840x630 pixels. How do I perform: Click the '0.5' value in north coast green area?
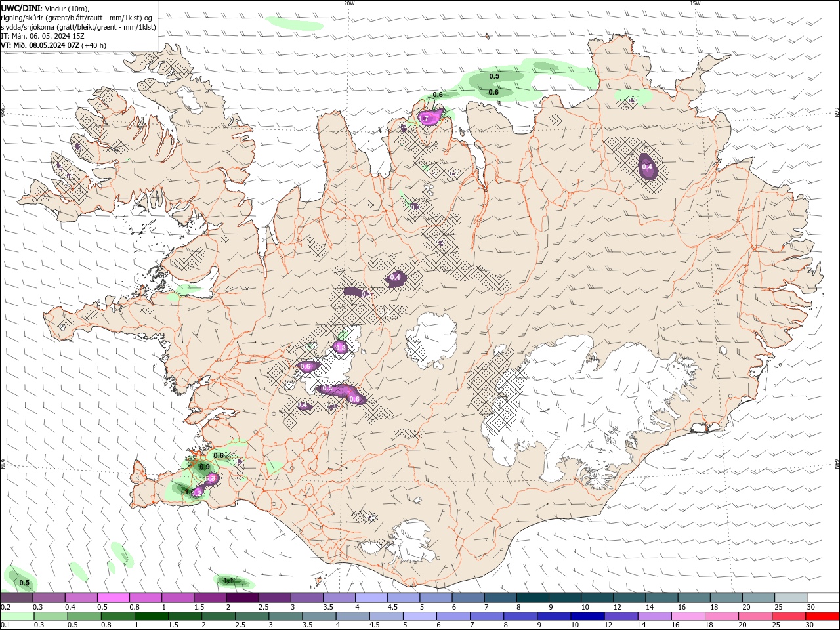[x=494, y=76]
